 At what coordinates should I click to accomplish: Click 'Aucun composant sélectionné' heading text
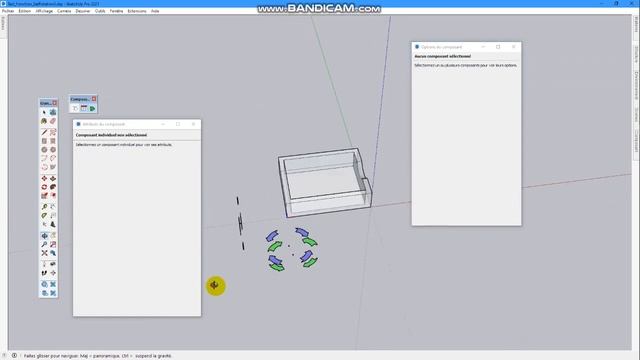[x=442, y=56]
